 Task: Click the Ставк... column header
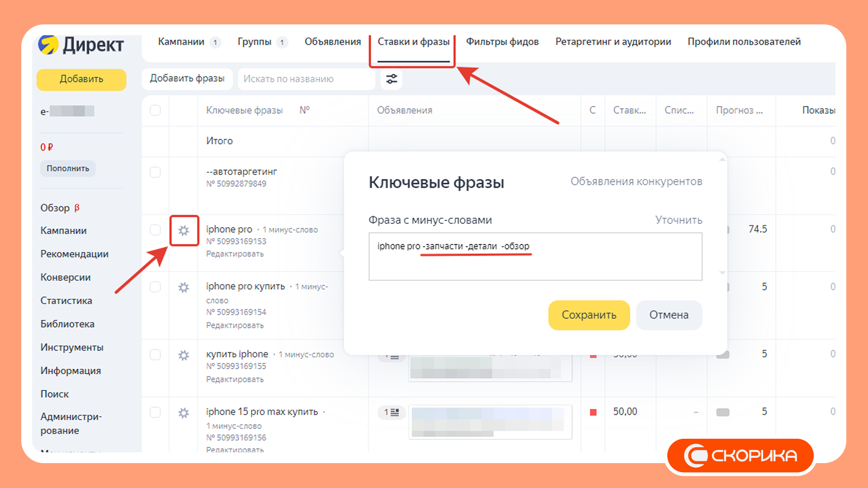tap(629, 110)
